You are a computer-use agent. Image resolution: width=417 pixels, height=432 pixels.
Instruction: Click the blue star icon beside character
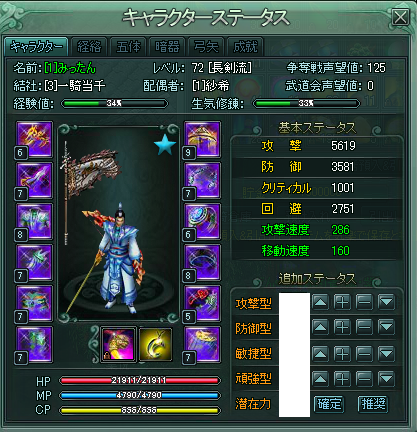coord(165,145)
